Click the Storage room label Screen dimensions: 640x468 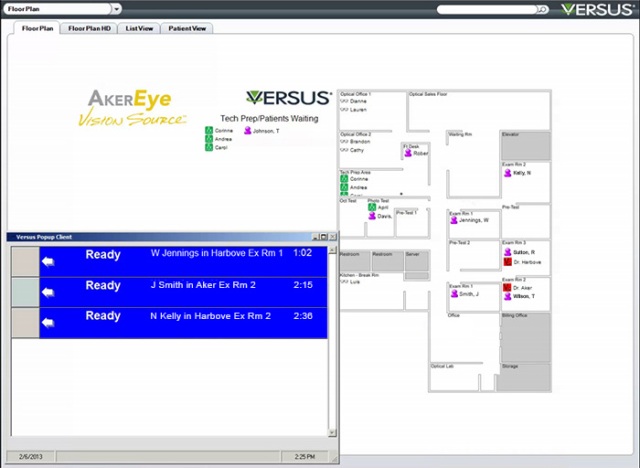coord(510,366)
